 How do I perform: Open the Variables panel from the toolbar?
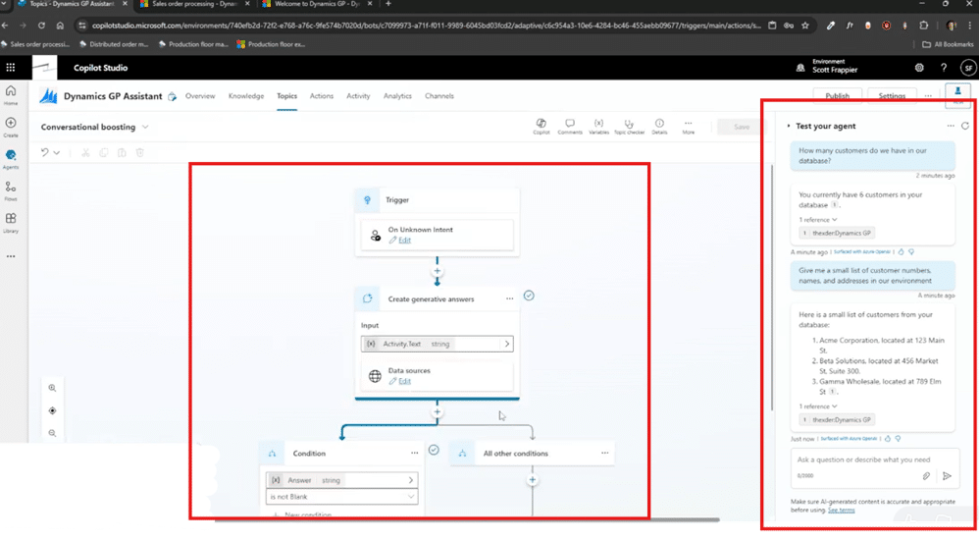pos(598,126)
